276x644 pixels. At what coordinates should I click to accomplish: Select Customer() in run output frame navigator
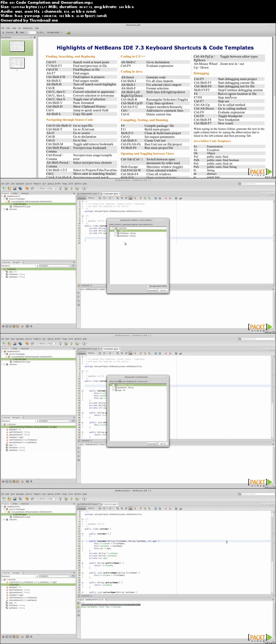coord(14,585)
